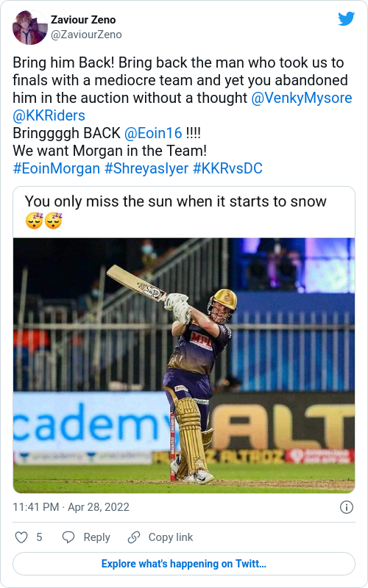Click the reply speech bubble icon

point(68,537)
